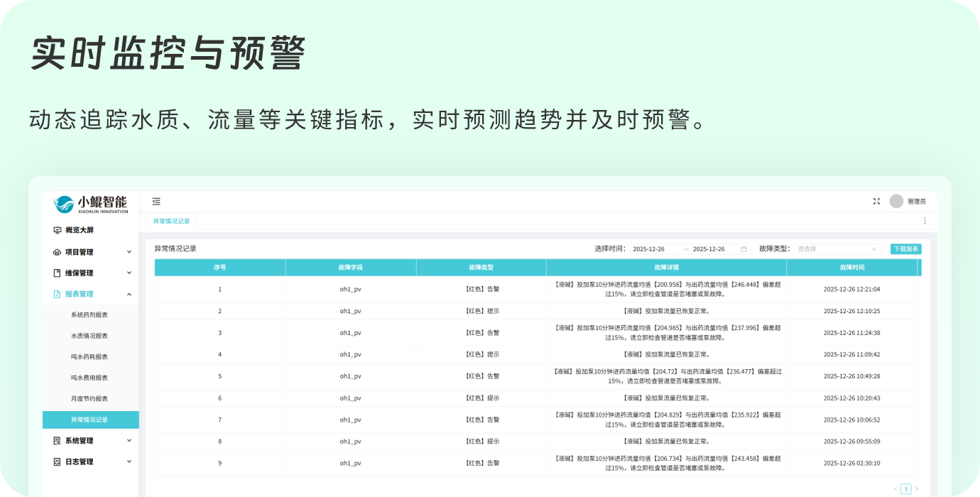Screen dimensions: 980x497
Task: Expand the 维保管理 menu
Action: coord(92,273)
